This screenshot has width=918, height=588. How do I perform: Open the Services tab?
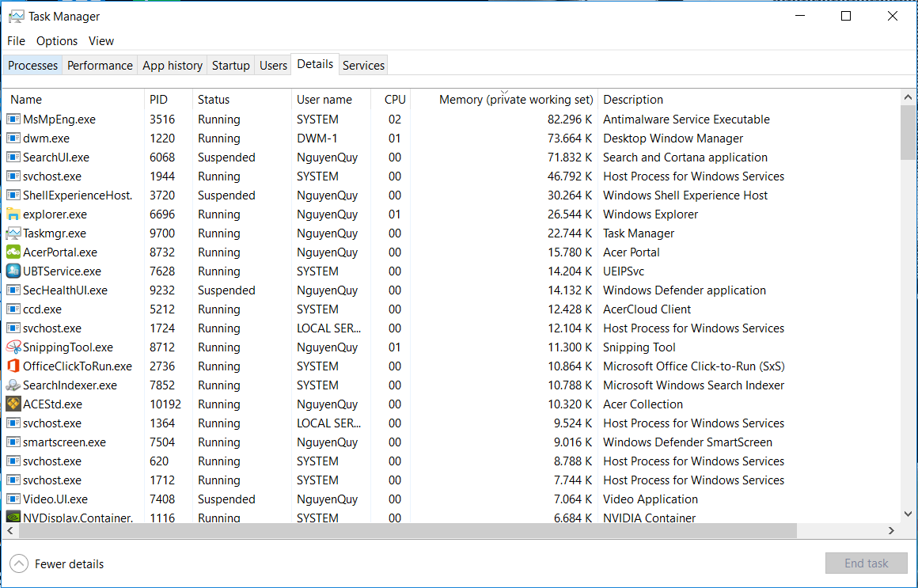pos(363,65)
